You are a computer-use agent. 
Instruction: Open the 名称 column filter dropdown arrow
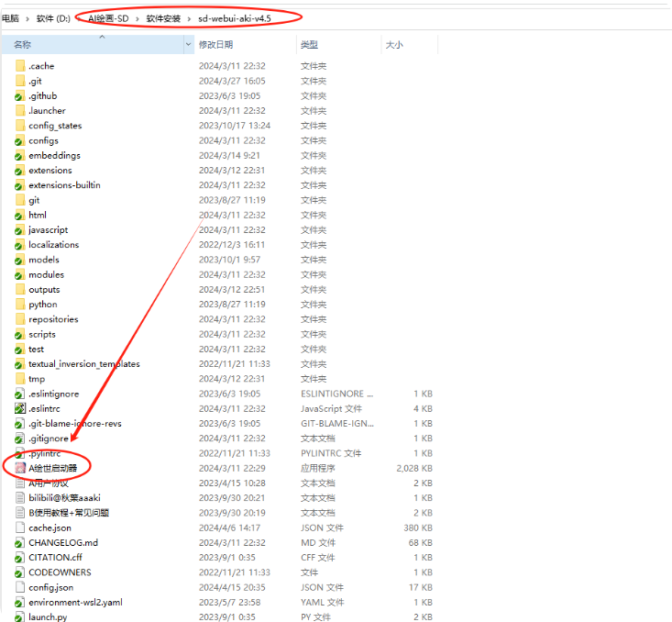point(189,45)
